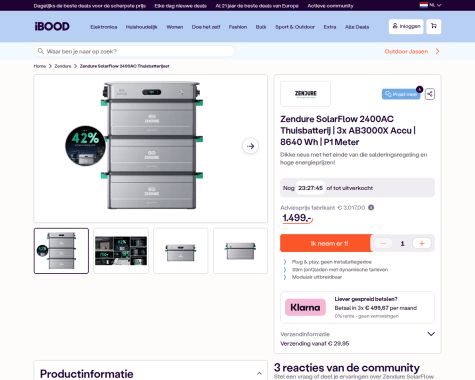475x380 pixels.
Task: Click 'Active community' top banner text
Action: [330, 6]
